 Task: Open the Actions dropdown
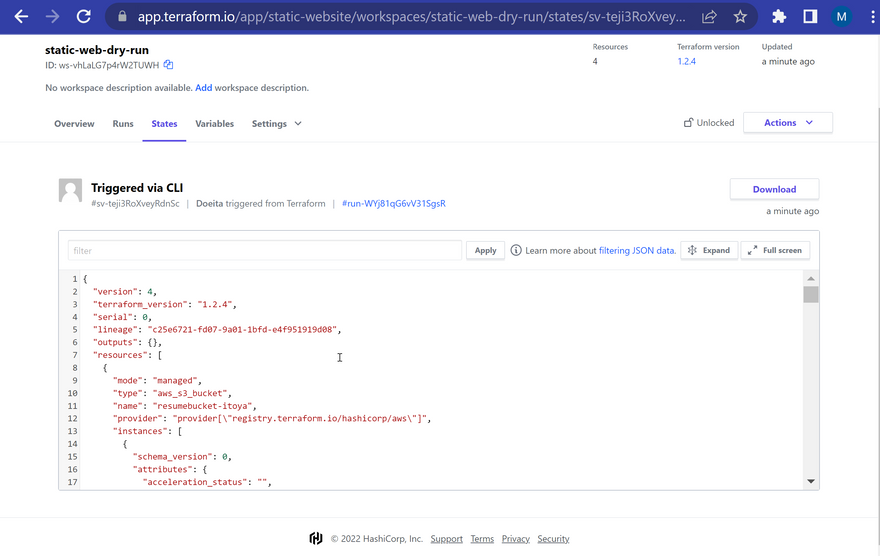(x=788, y=123)
